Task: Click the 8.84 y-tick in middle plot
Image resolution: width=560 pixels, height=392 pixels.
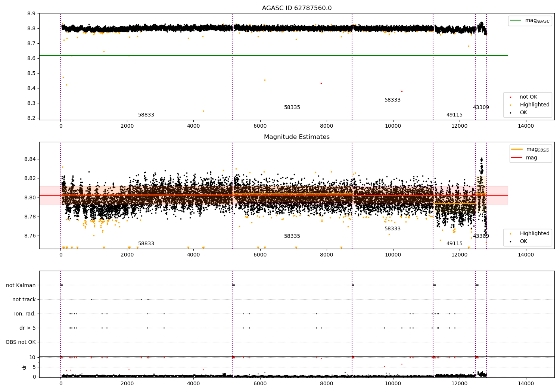Action: [x=30, y=159]
